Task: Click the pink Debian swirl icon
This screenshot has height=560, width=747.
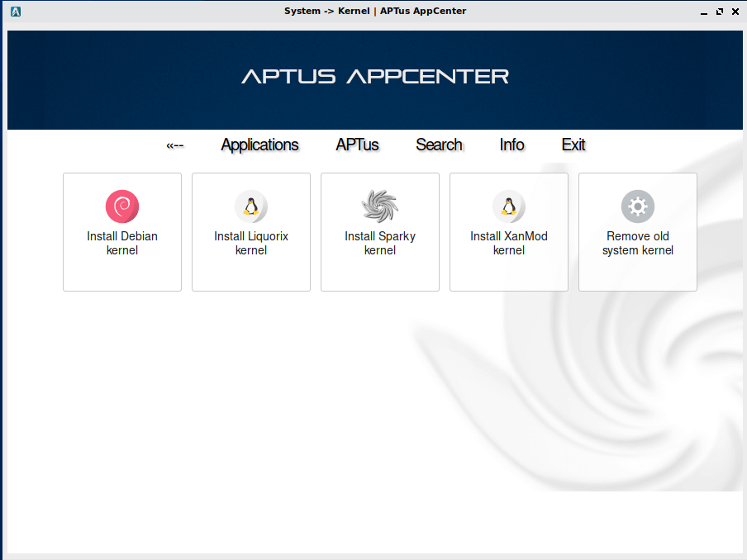Action: (122, 206)
